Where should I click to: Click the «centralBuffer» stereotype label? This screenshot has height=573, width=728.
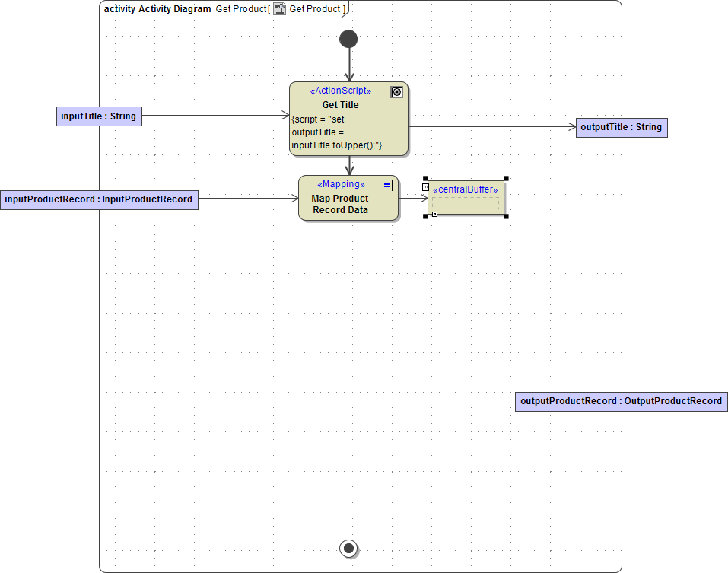(x=466, y=189)
